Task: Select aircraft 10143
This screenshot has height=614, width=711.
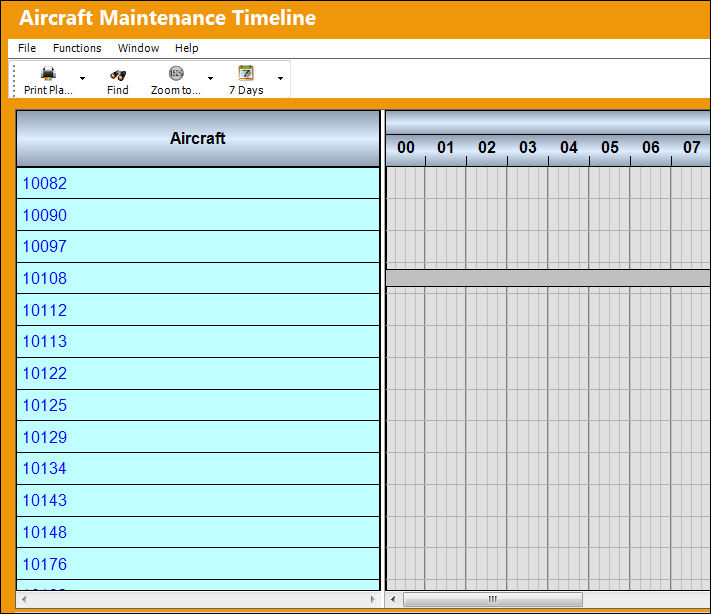Action: [x=198, y=501]
